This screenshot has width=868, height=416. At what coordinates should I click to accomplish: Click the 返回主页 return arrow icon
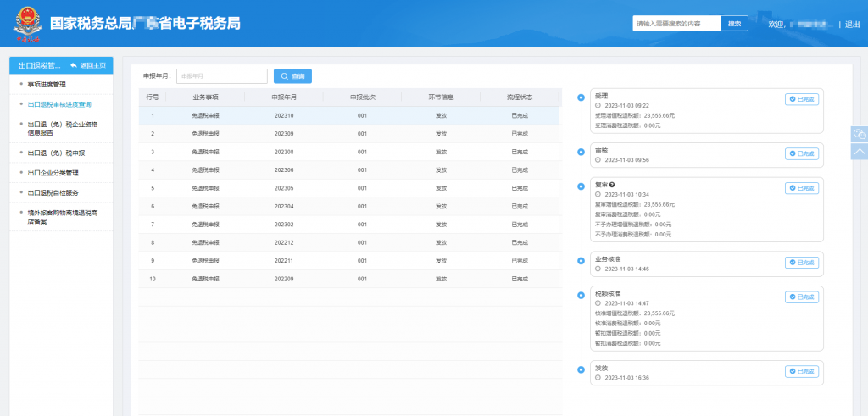[73, 65]
